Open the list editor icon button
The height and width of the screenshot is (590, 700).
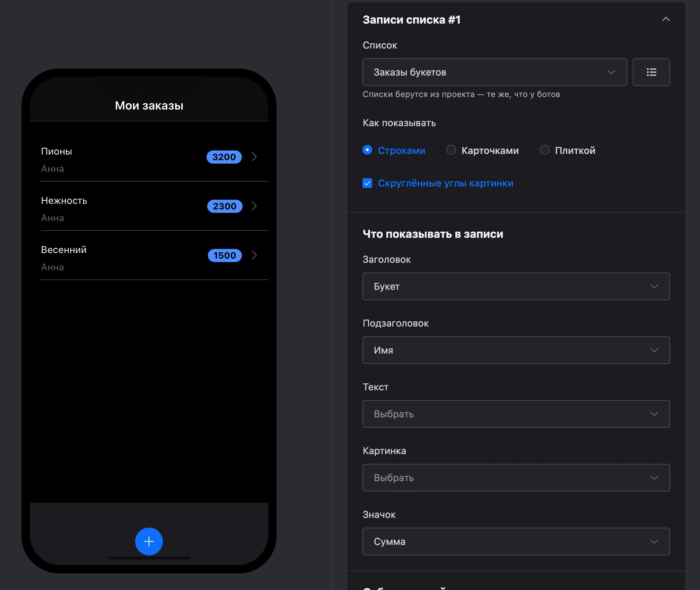point(651,72)
